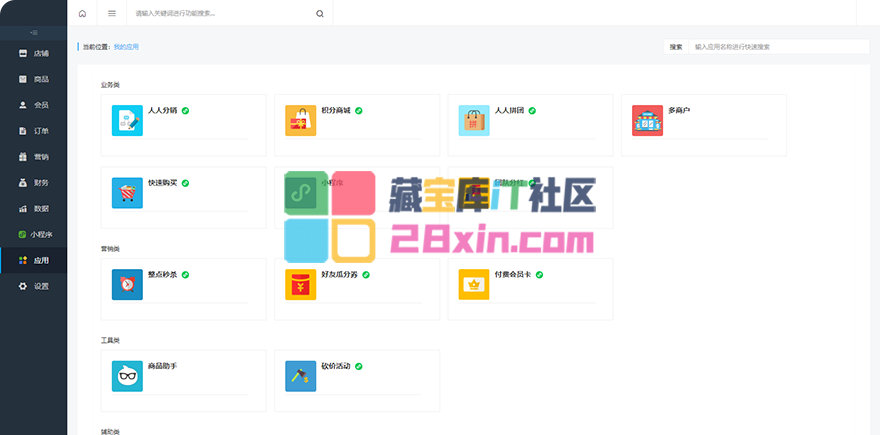Click the 商品助手 app title

point(163,366)
